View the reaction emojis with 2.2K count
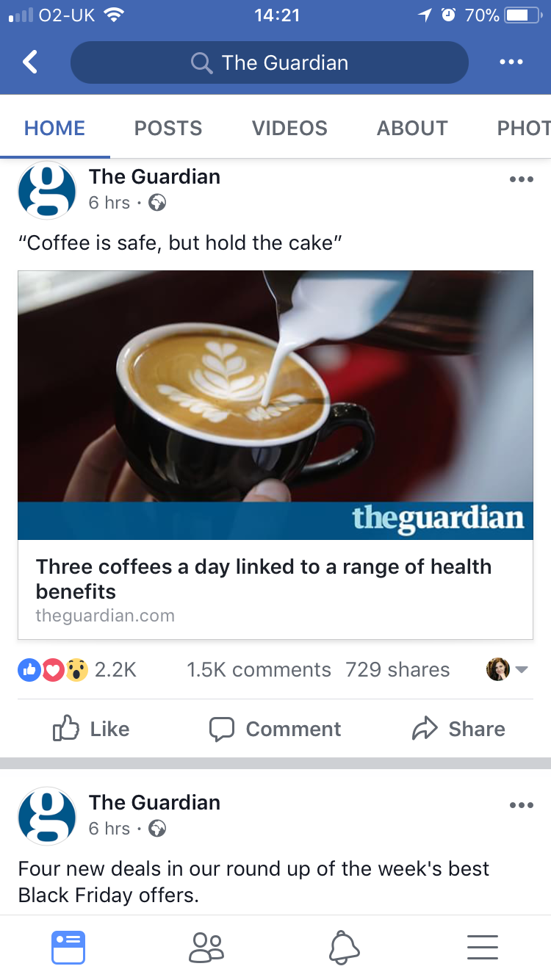The image size is (551, 980). pos(77,669)
